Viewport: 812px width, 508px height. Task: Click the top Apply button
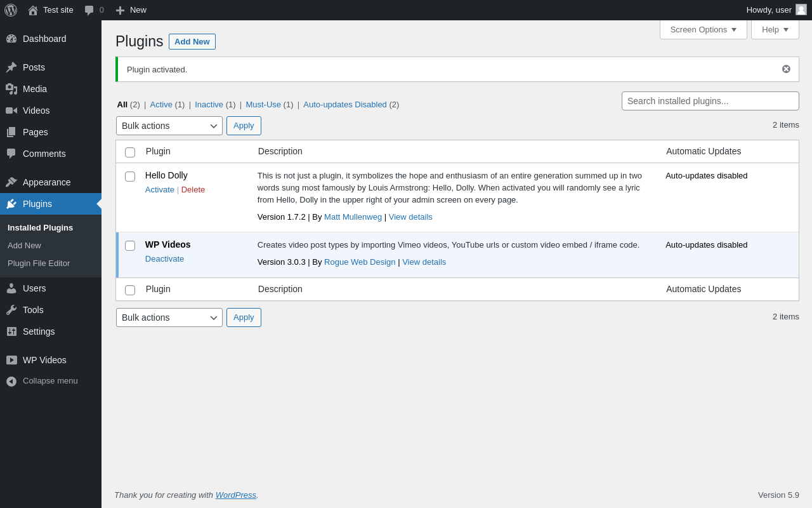(244, 126)
